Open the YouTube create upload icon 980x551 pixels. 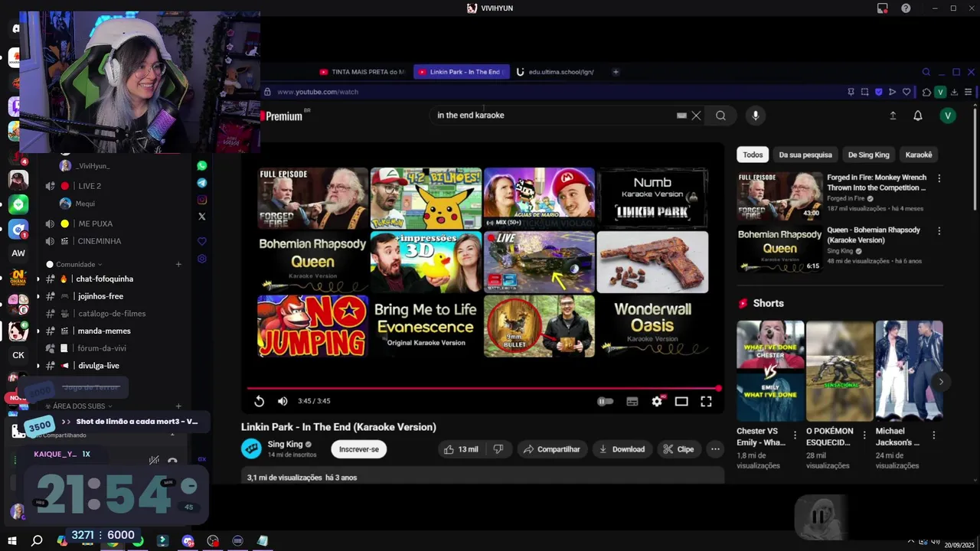pos(893,116)
